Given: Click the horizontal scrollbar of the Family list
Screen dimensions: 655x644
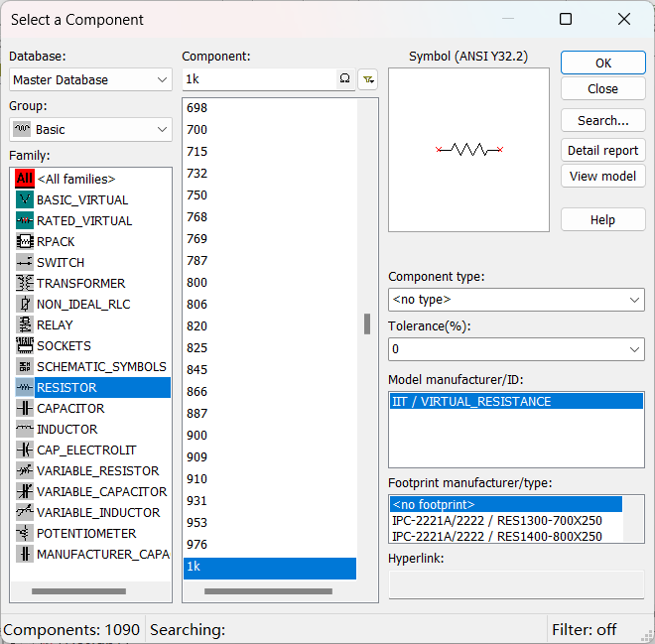Looking at the screenshot, I should click(x=79, y=591).
